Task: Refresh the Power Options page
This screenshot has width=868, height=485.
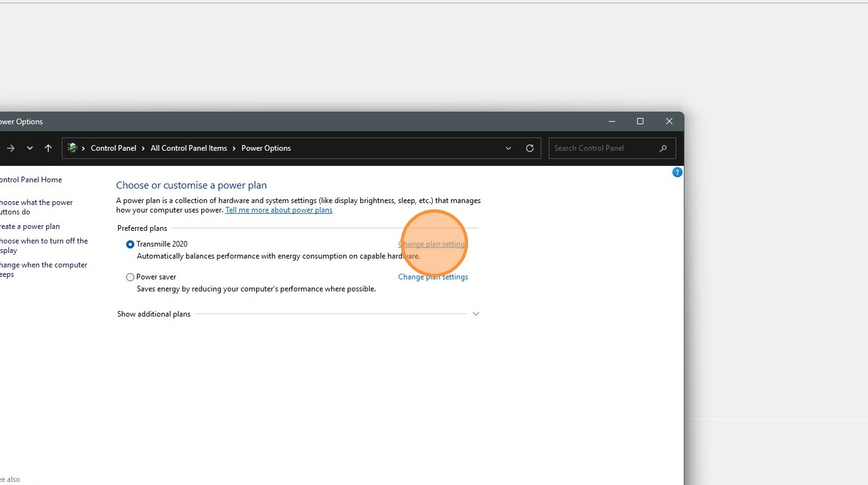Action: pos(530,148)
